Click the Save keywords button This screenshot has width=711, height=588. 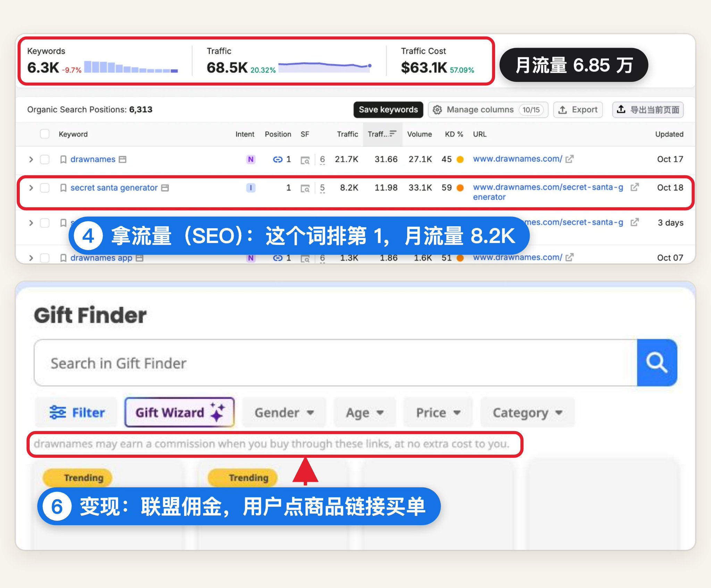[388, 110]
